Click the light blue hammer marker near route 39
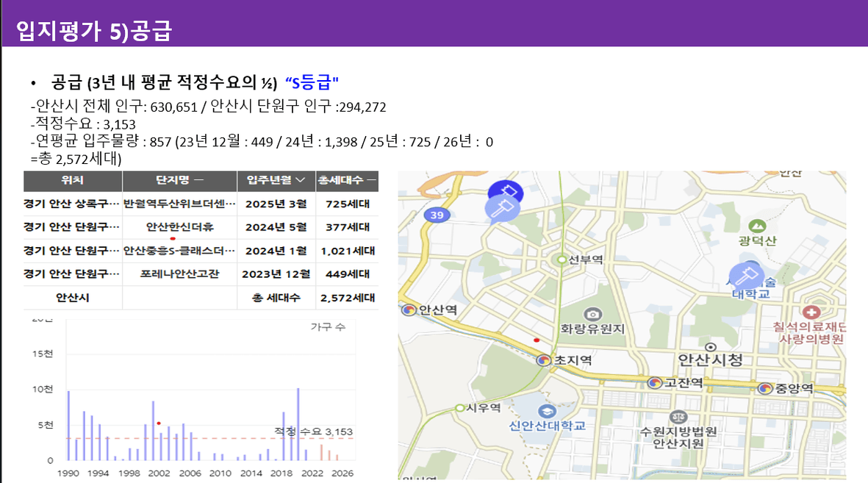868x483 pixels. [502, 210]
